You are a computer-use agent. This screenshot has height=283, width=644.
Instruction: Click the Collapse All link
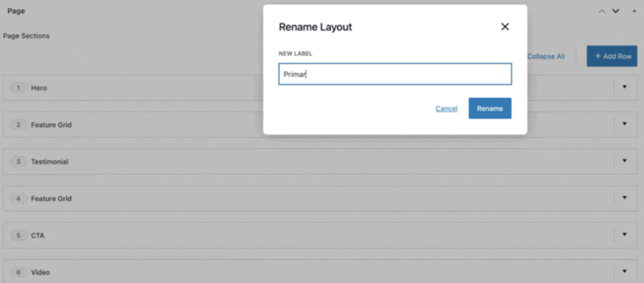click(546, 56)
